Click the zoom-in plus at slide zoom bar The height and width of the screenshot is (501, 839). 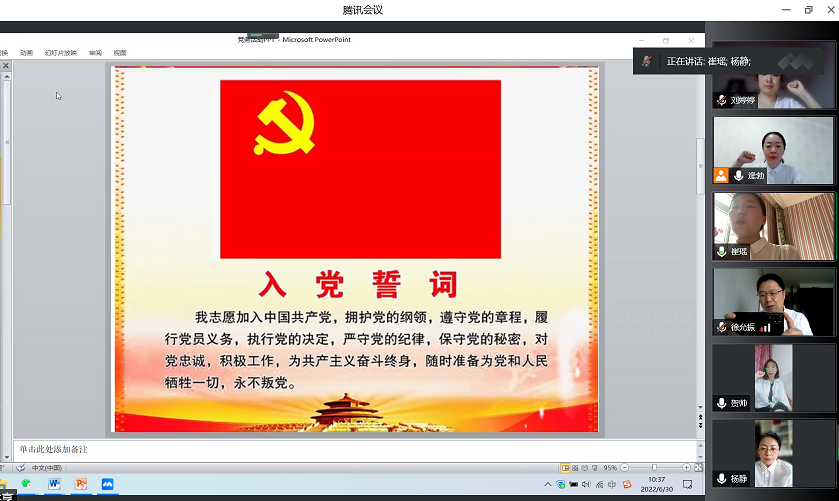tap(685, 467)
